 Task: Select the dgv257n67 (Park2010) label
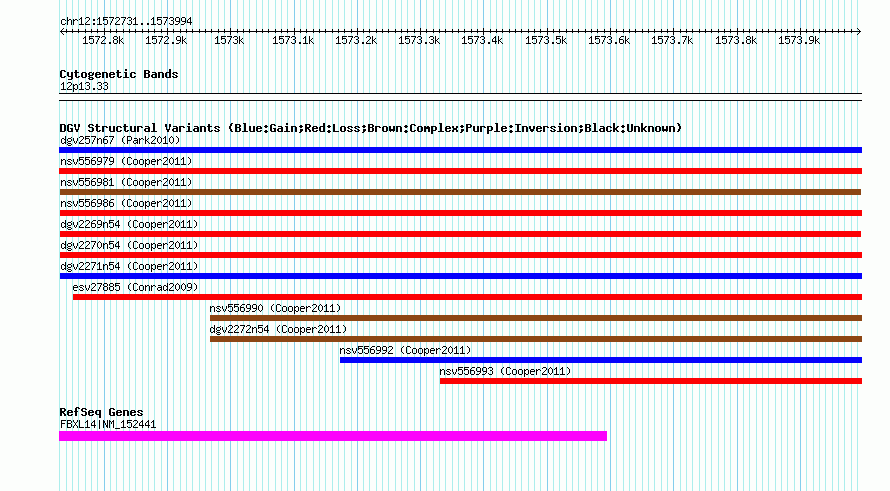120,140
